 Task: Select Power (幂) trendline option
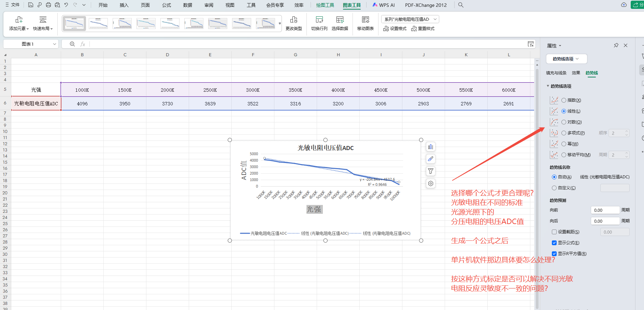click(564, 144)
